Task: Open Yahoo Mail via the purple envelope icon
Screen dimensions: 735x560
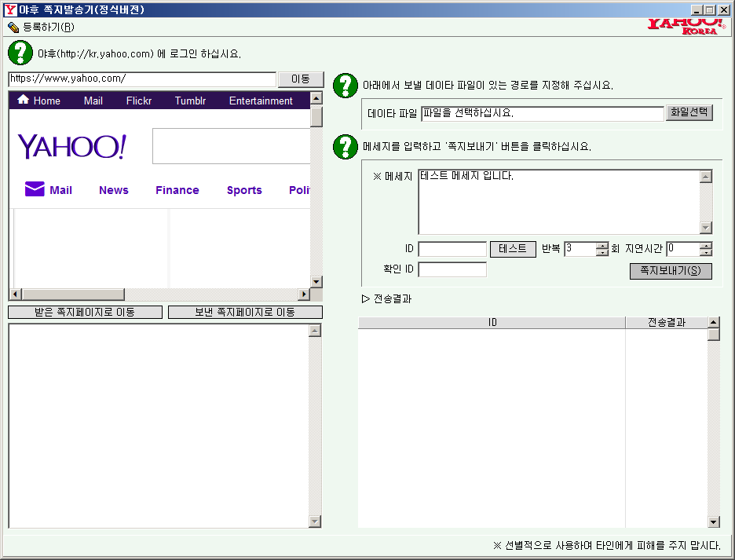Action: tap(35, 189)
